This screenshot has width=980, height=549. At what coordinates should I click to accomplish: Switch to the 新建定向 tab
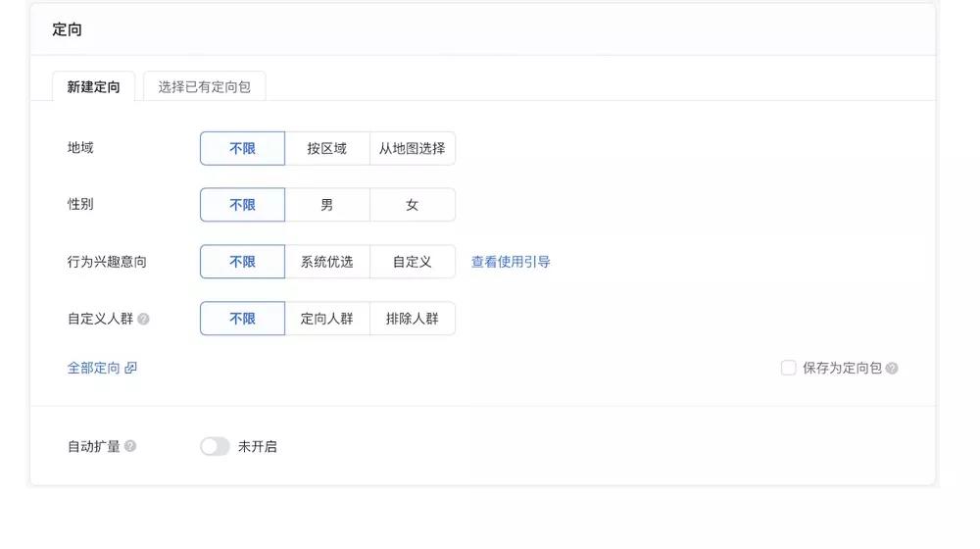point(93,86)
